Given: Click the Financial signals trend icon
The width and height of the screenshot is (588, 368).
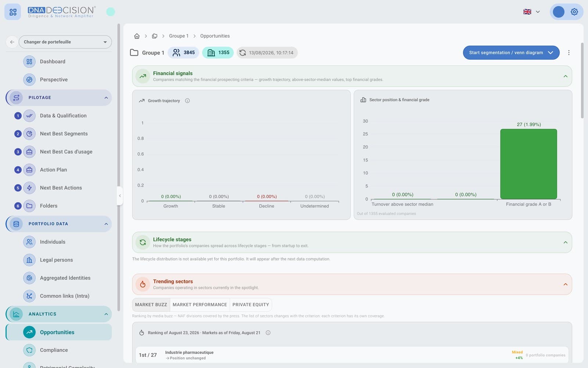Looking at the screenshot, I should [x=143, y=76].
